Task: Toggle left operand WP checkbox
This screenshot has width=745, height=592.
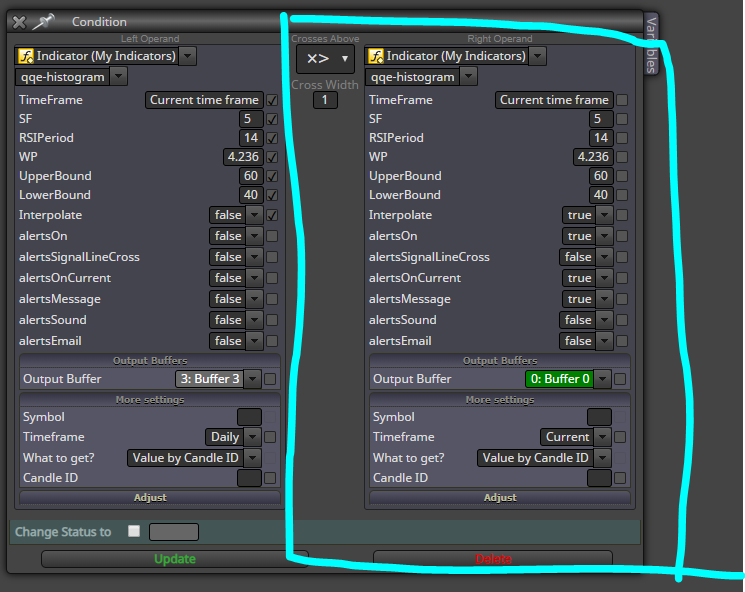Action: [272, 157]
